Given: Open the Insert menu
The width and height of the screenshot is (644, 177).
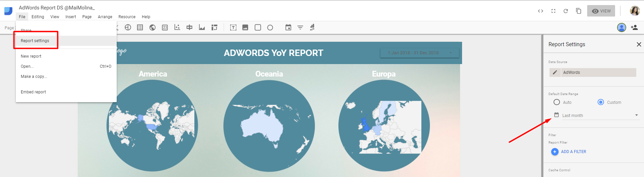Looking at the screenshot, I should point(71,17).
